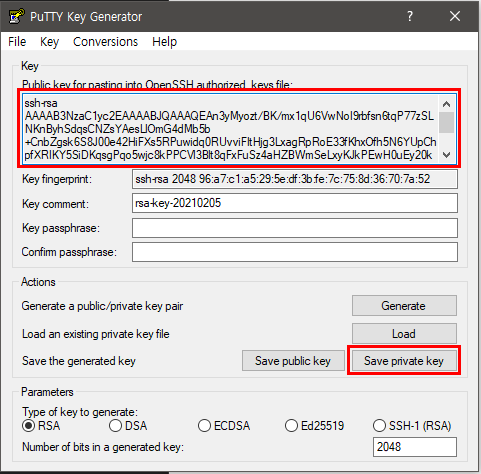
Task: Click inside the public key text area
Action: tap(231, 129)
